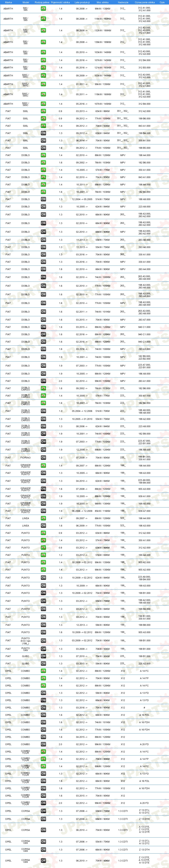Click the Pojemność silnika column header

pyautogui.click(x=60, y=2)
